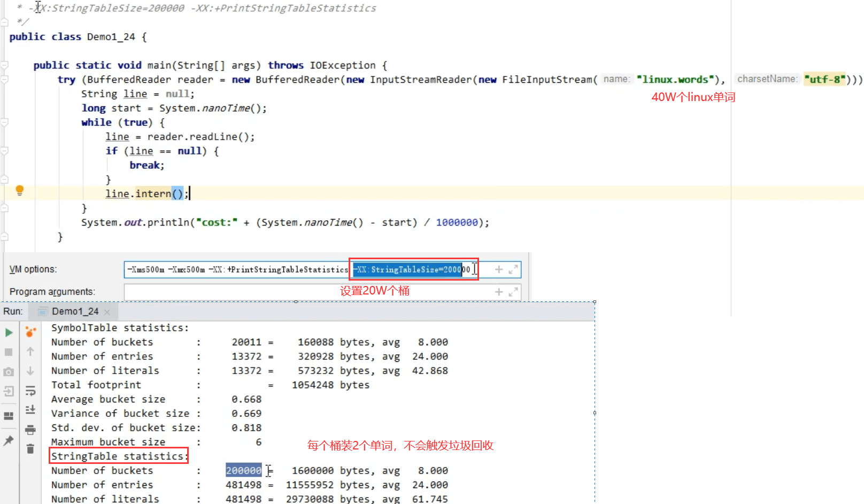Click the highlighted 200000 bucket value
Screen dimensions: 864x504
point(244,470)
